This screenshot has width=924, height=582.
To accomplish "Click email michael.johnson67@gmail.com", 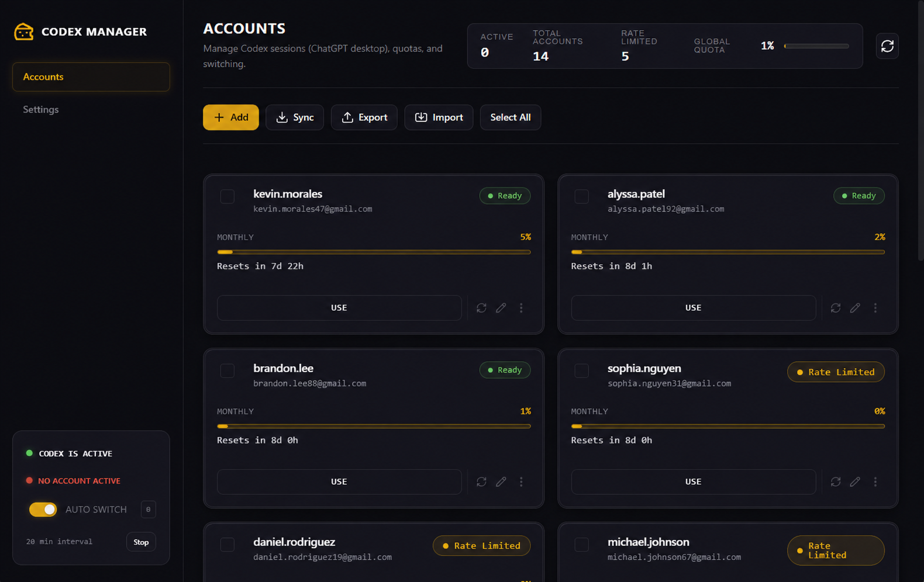I will tap(674, 557).
